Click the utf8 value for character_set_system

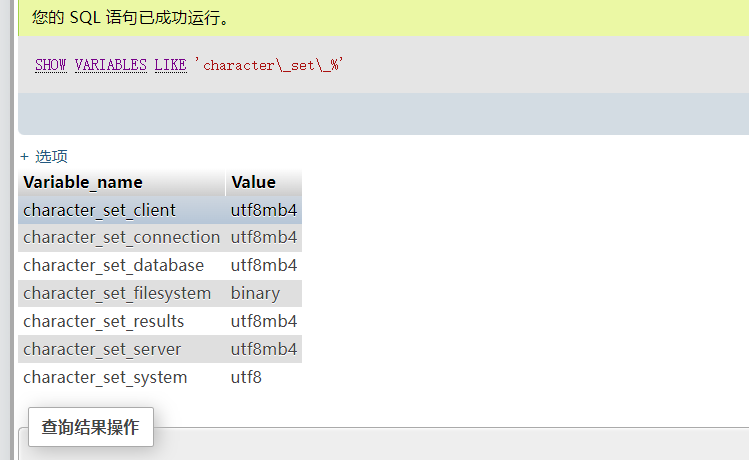coord(246,377)
